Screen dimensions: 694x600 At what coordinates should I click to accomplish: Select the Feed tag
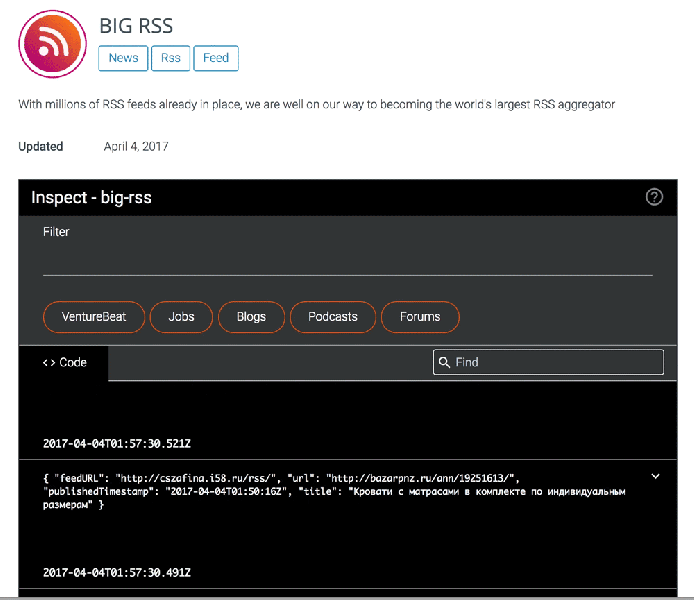click(x=216, y=58)
